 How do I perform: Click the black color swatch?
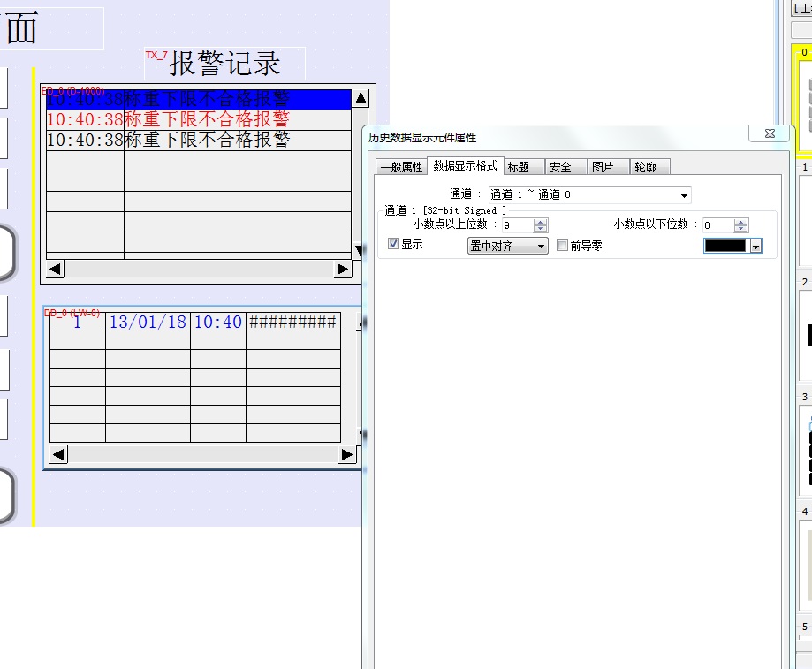pos(725,246)
